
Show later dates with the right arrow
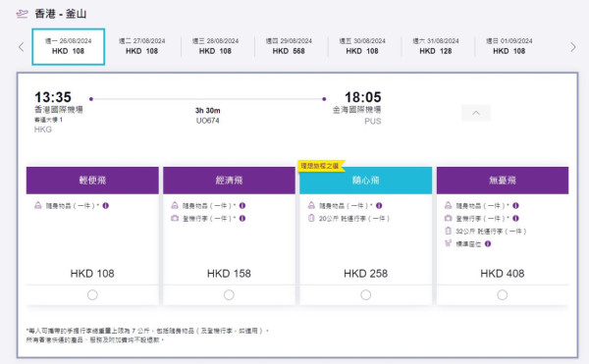point(573,47)
